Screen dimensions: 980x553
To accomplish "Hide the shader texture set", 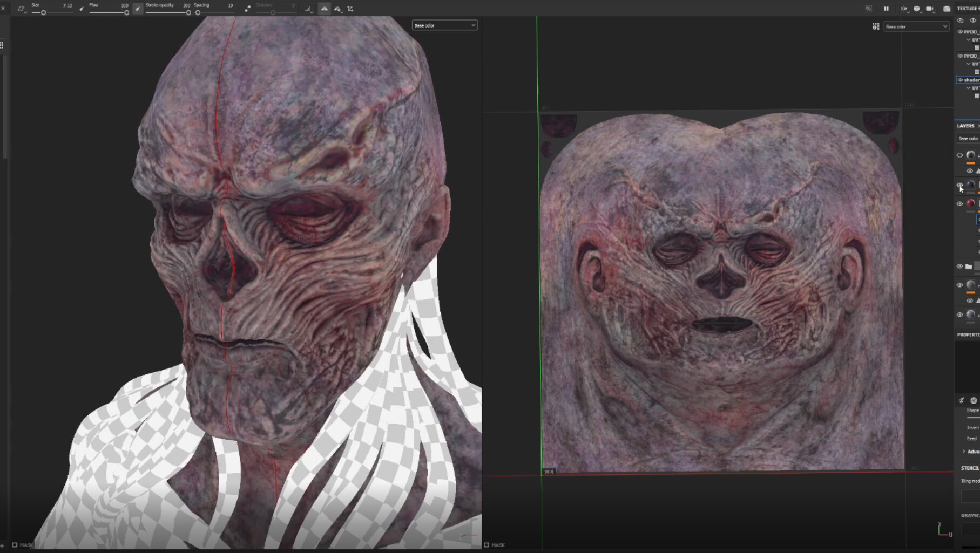I will [x=960, y=80].
